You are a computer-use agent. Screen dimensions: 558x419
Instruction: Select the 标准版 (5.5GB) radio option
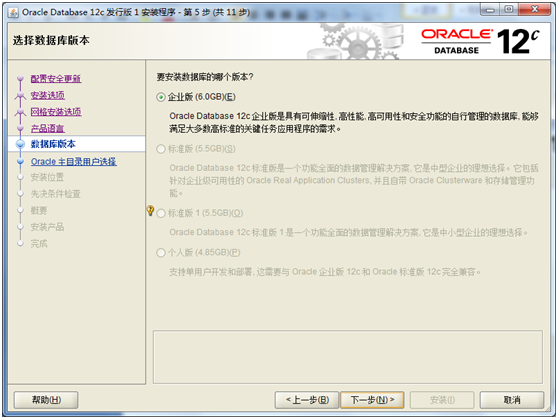[x=161, y=149]
